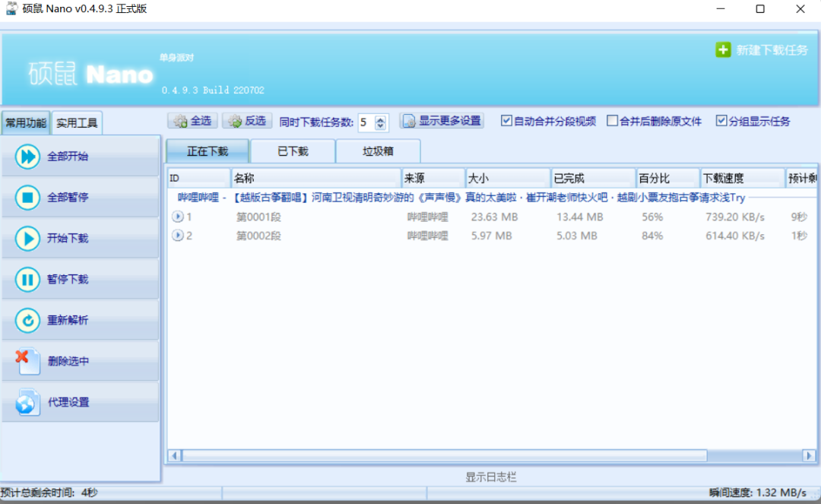Click the 开始下载 button label
The height and width of the screenshot is (504, 821).
pyautogui.click(x=68, y=238)
